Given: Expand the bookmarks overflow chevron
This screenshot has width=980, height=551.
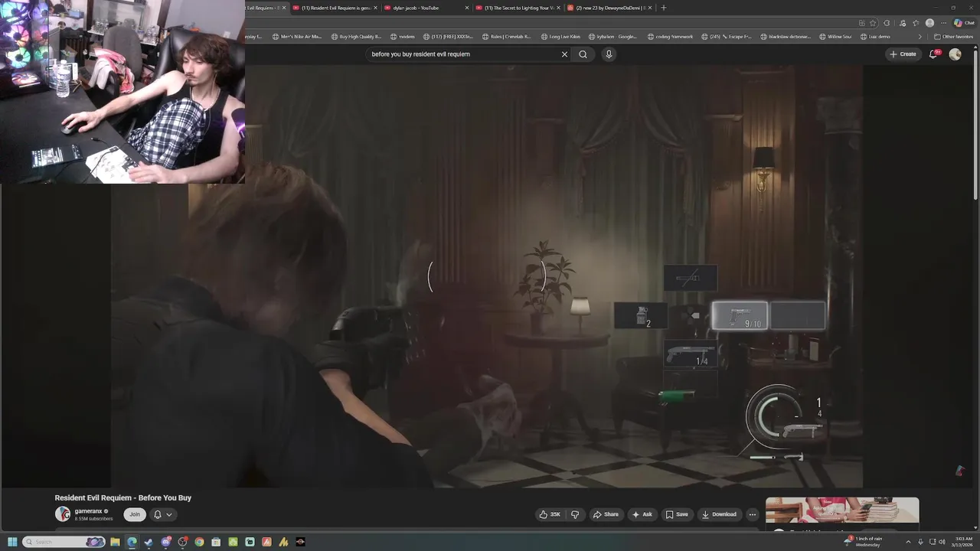Looking at the screenshot, I should point(920,37).
